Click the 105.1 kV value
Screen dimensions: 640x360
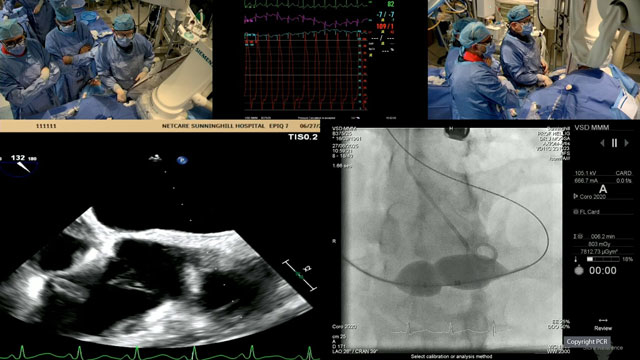(585, 173)
